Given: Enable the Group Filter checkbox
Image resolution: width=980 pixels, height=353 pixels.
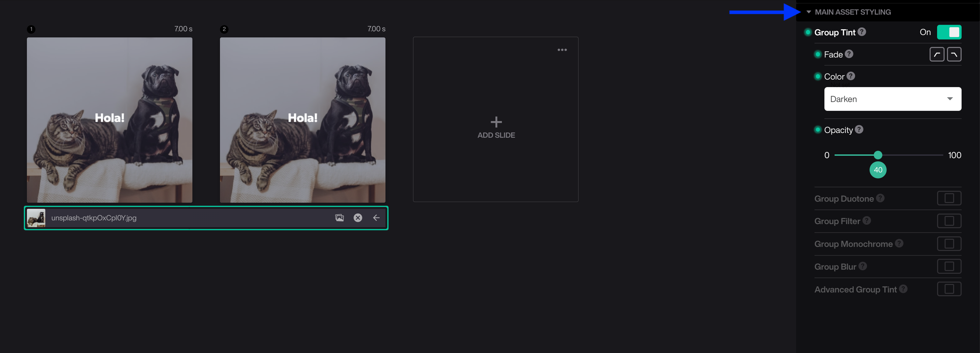Looking at the screenshot, I should click(x=949, y=221).
